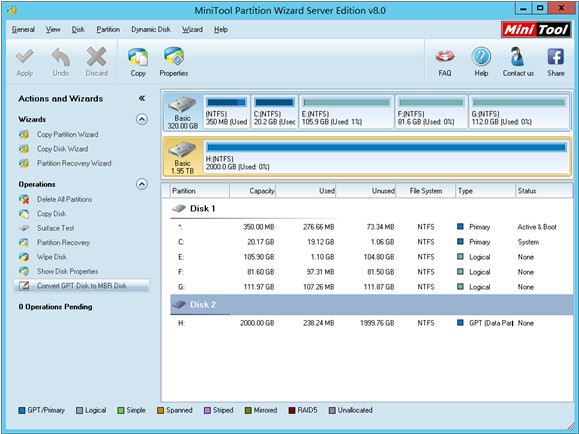Select the C: NTFS 20.2 GB block
This screenshot has width=579, height=434.
pyautogui.click(x=274, y=112)
